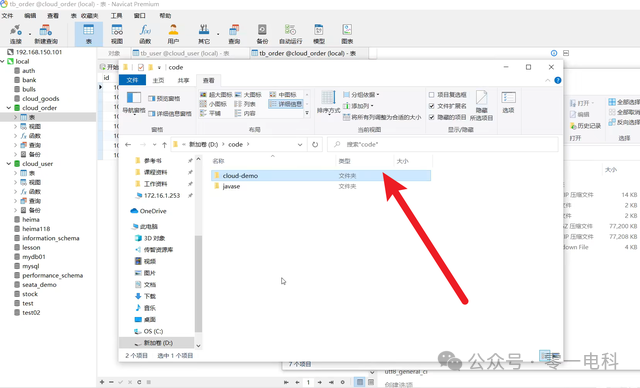Viewport: 640px width, 388px height.
Task: Choose 小图标 layout in Explorer ribbon
Action: point(213,104)
